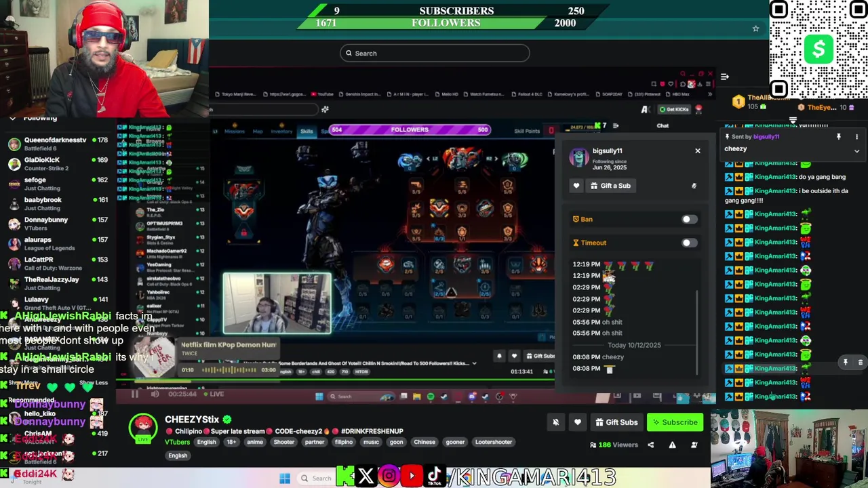Pause the stream video
This screenshot has height=488, width=868.
pyautogui.click(x=135, y=394)
